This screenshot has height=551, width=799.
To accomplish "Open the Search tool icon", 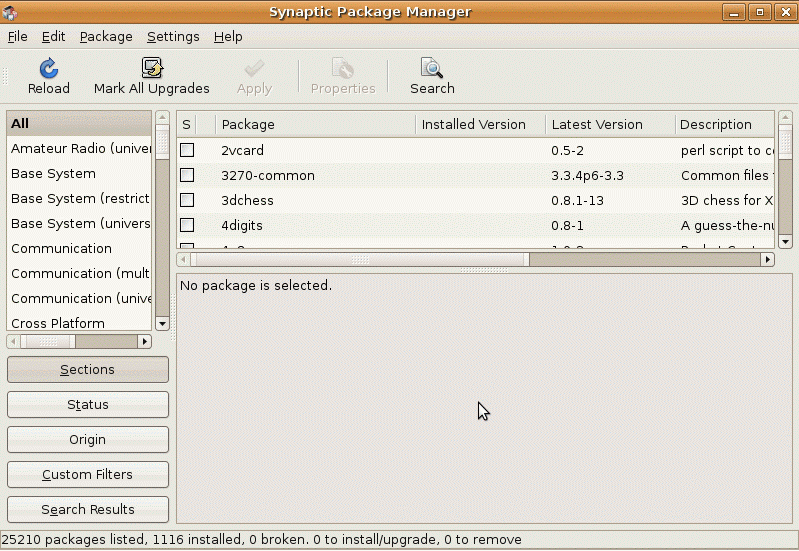I will coord(432,68).
